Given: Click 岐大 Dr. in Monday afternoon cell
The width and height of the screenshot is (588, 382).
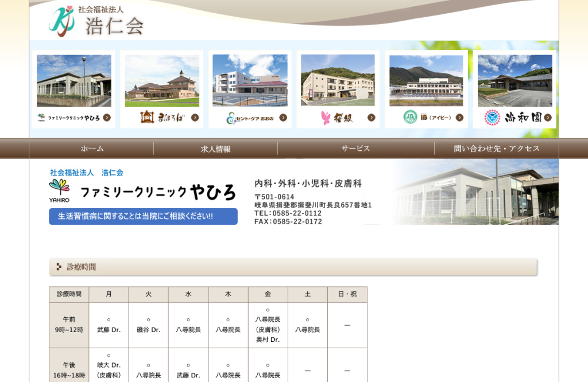Looking at the screenshot, I should [109, 365].
